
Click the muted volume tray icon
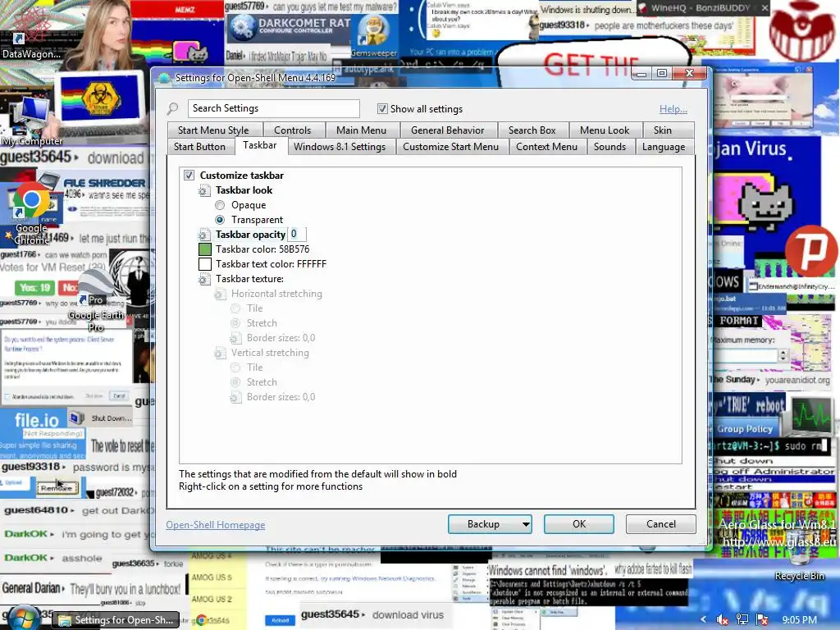point(722,620)
